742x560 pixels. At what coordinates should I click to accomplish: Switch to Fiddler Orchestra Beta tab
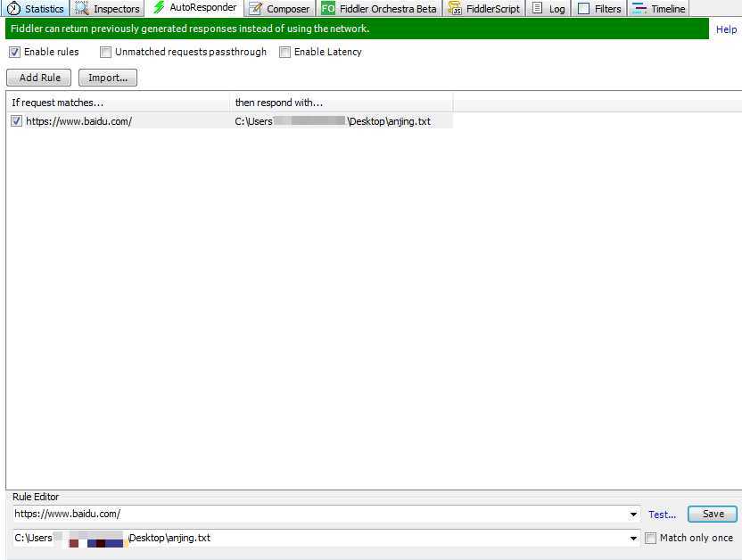[x=379, y=9]
